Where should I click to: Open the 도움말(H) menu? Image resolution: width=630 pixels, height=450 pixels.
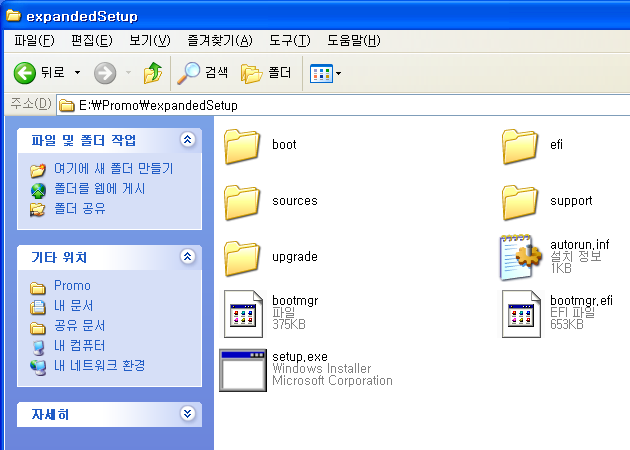pos(354,41)
